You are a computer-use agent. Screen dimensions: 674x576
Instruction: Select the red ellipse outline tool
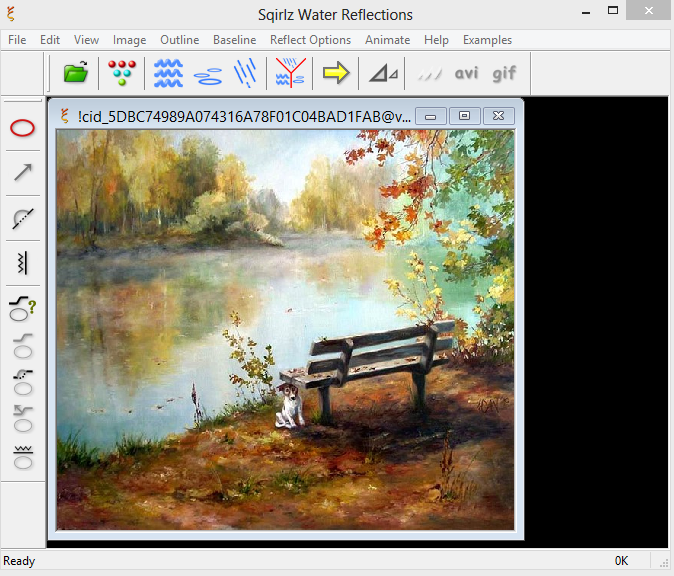pyautogui.click(x=22, y=128)
